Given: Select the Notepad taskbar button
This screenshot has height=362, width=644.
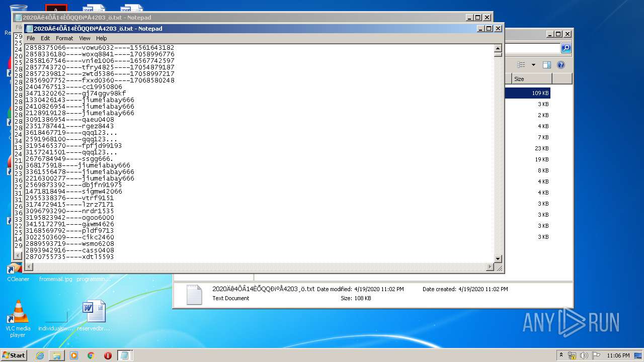Looking at the screenshot, I should point(125,355).
